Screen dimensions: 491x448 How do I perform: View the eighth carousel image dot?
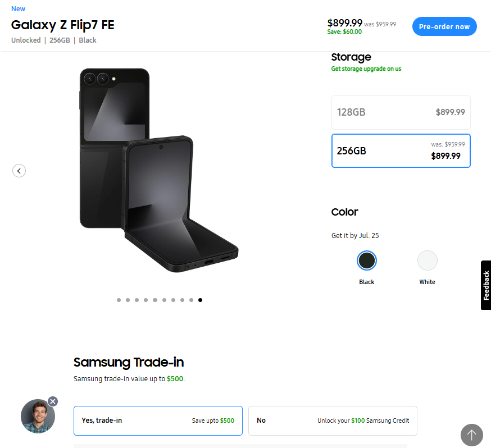coord(183,300)
